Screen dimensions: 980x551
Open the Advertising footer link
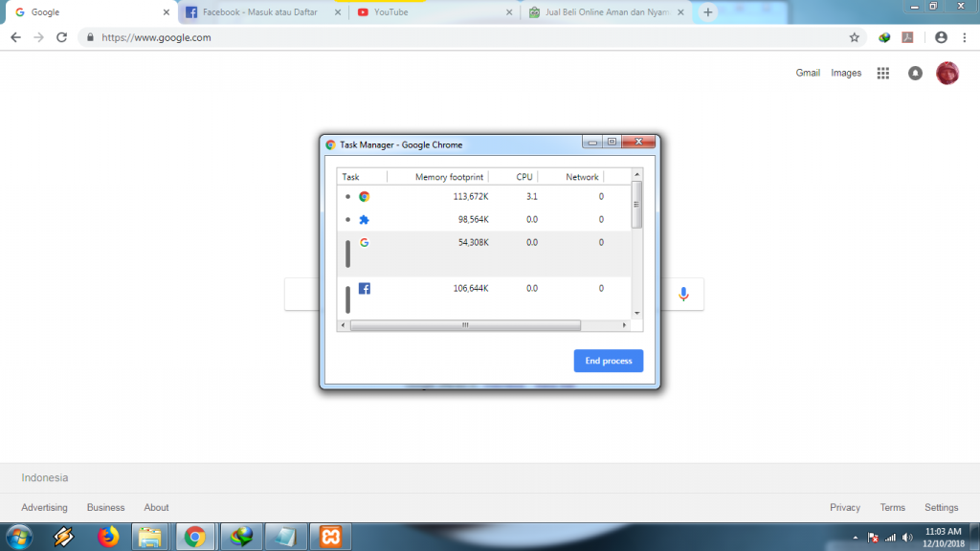[x=44, y=507]
